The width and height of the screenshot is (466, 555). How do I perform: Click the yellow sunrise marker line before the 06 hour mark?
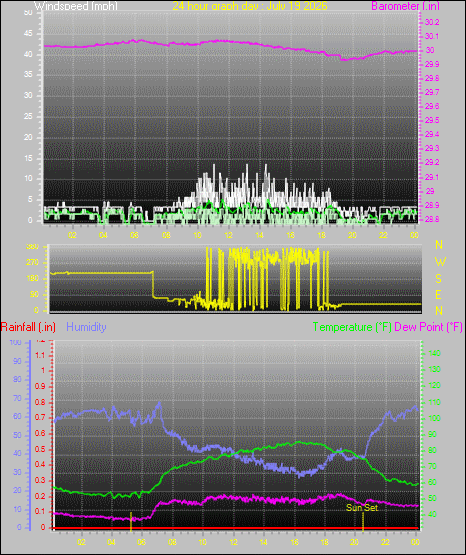point(131,522)
